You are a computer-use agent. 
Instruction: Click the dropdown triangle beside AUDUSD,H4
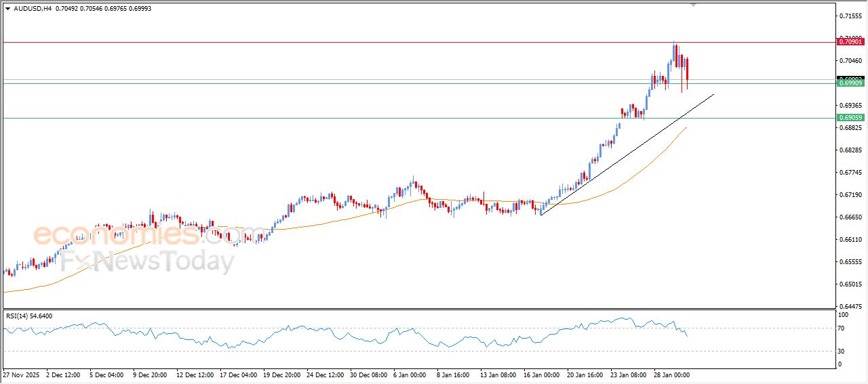click(7, 9)
